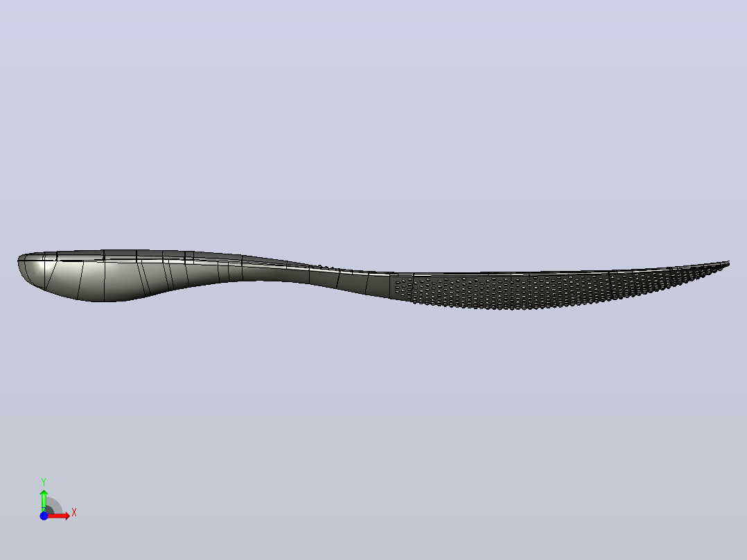This screenshot has width=747, height=560.
Task: Click the green Y axis arrow of the triad
Action: pos(44,500)
